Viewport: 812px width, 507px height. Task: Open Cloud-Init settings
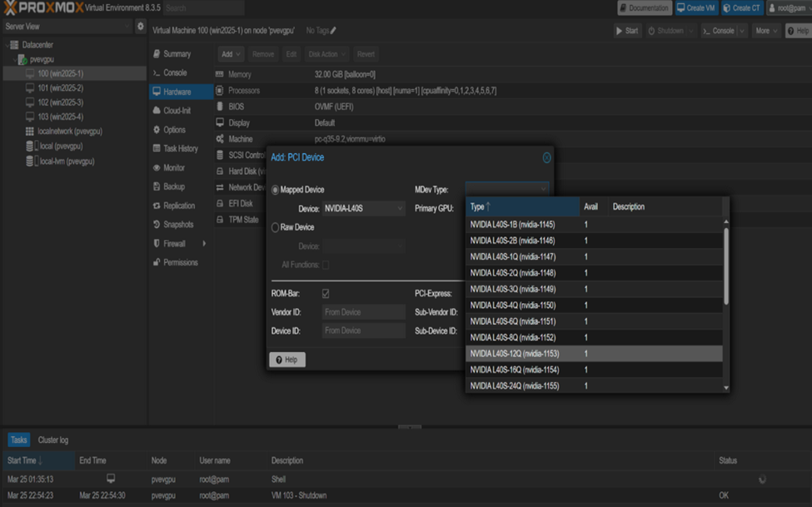tap(177, 111)
